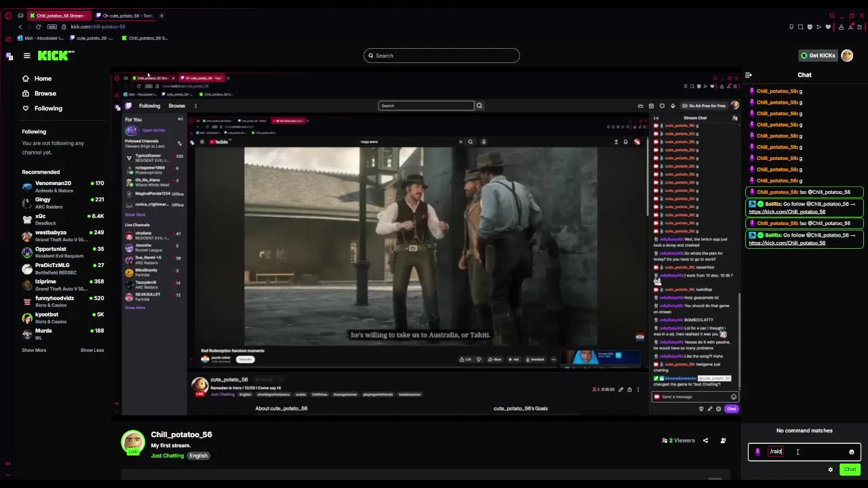Click the chat message input field
This screenshot has width=868, height=488.
[x=805, y=452]
